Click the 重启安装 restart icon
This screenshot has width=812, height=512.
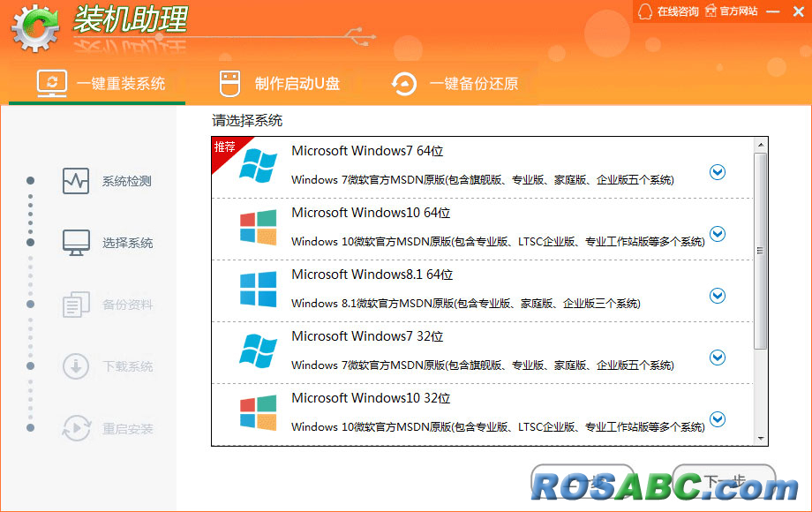click(x=77, y=428)
